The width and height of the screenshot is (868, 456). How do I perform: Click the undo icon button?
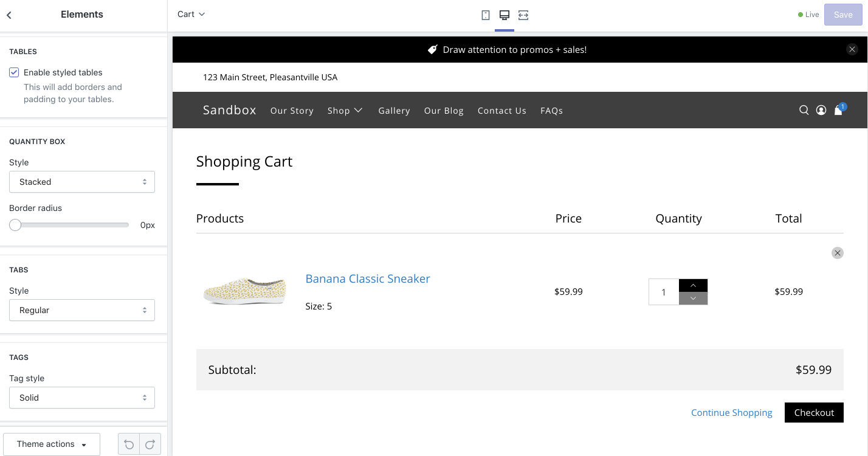129,444
